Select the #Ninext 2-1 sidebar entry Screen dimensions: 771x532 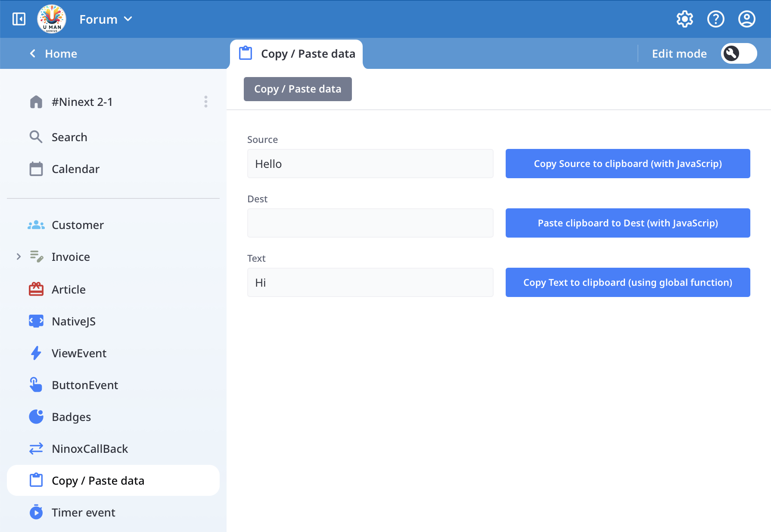point(113,102)
